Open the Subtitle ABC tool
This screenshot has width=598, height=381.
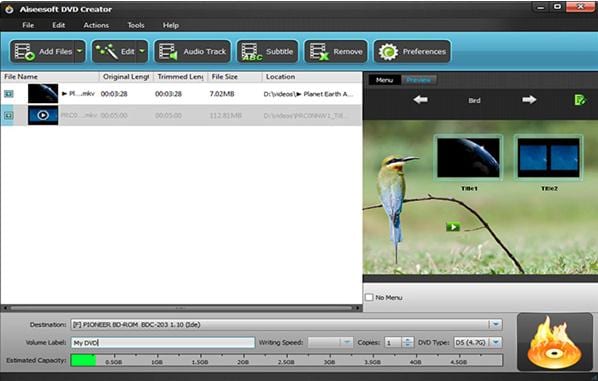coord(252,52)
